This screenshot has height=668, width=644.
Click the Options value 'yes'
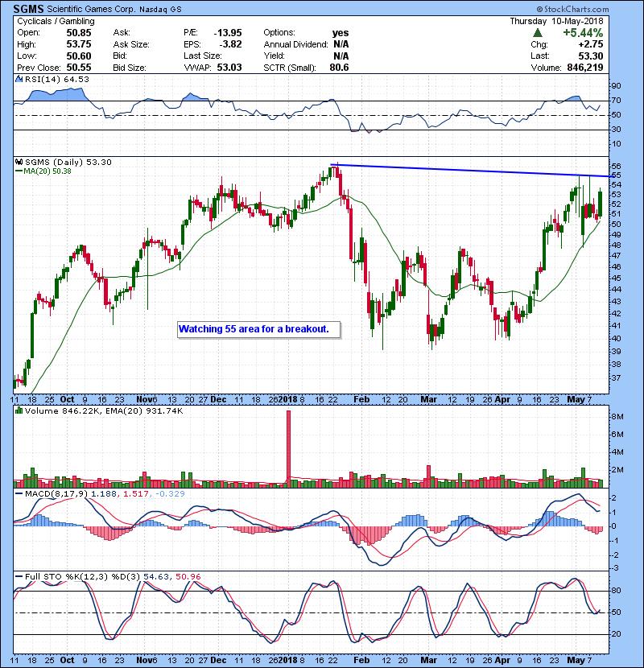341,33
